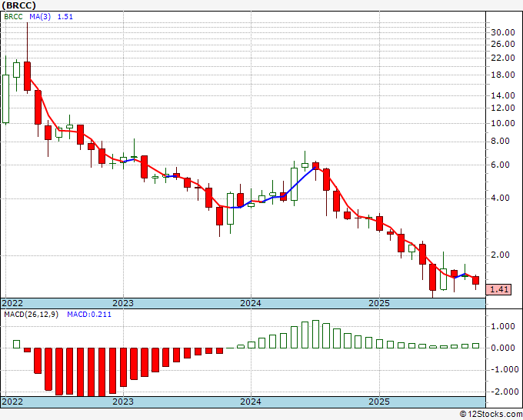Image resolution: width=523 pixels, height=420 pixels.
Task: Click the MACD(26,12,9) indicator label
Action: pos(31,315)
